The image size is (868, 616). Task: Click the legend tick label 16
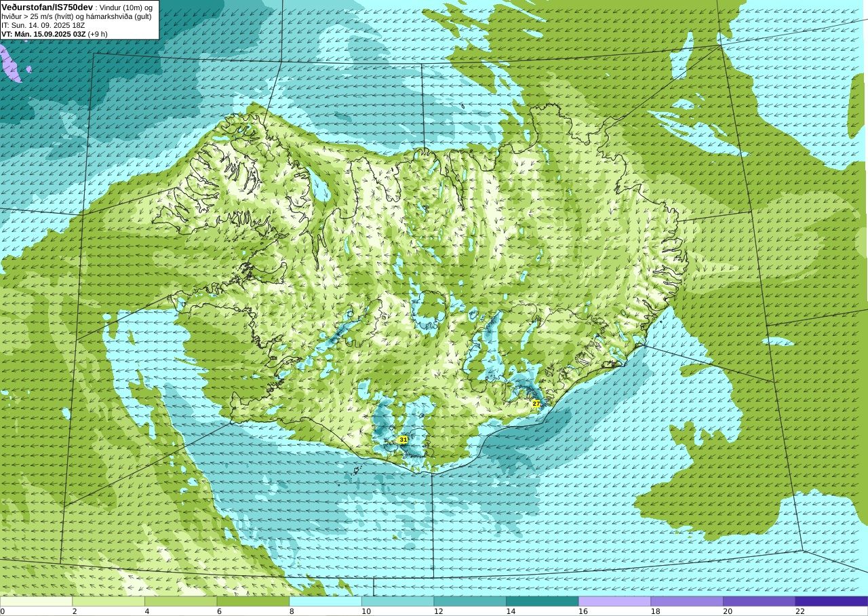tap(583, 611)
